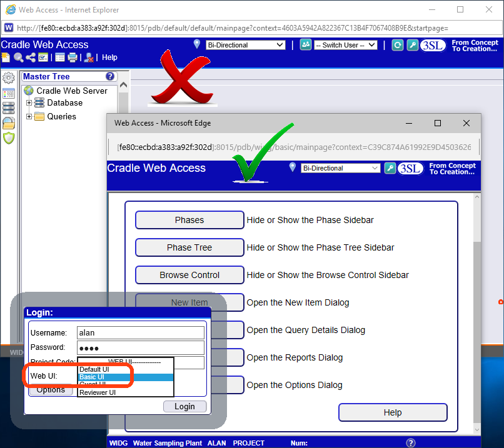Open the Switch User dropdown
504x448 pixels.
pos(346,45)
